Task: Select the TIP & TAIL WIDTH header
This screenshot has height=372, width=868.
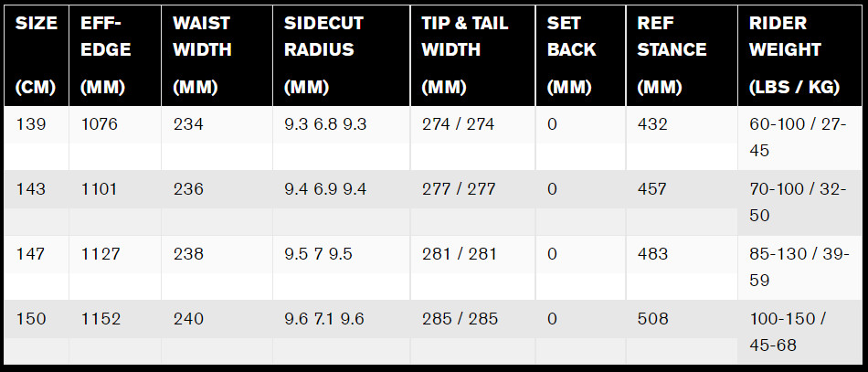Action: (x=472, y=56)
